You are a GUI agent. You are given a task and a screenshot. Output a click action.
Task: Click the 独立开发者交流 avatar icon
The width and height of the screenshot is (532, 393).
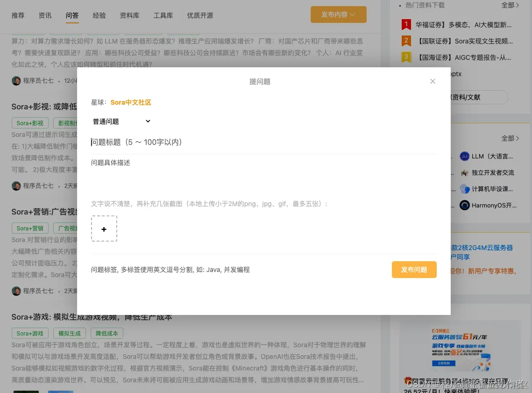464,173
